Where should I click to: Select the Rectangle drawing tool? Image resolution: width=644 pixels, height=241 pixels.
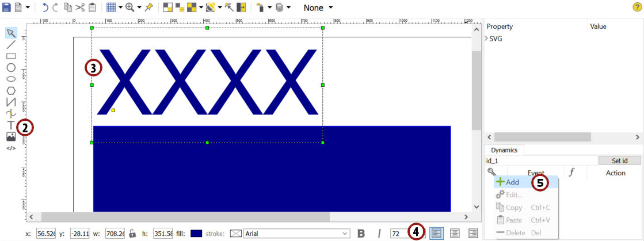click(11, 56)
